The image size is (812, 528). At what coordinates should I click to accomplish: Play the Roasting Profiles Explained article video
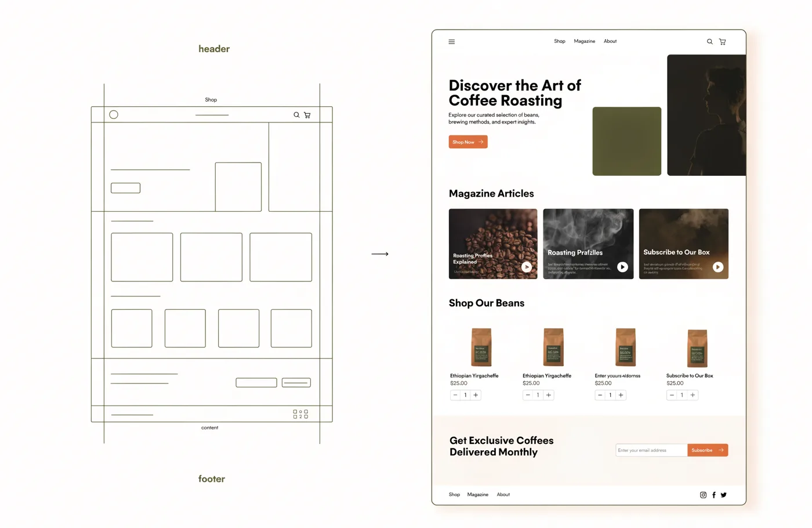[x=527, y=267]
